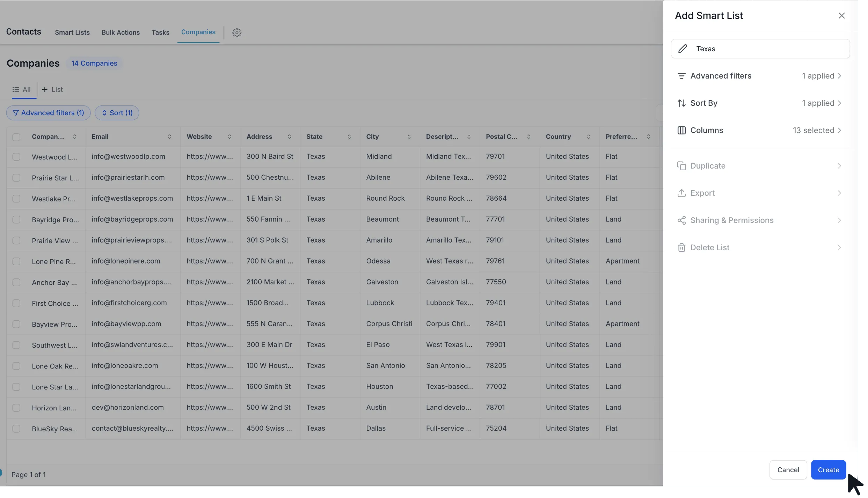Click the Duplicate icon
The height and width of the screenshot is (498, 868).
pyautogui.click(x=681, y=166)
